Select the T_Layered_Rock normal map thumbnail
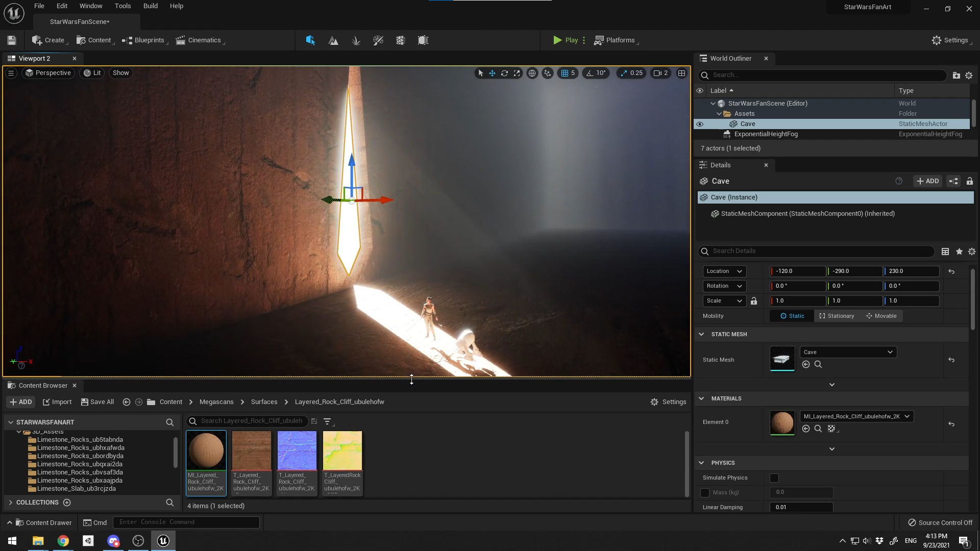This screenshot has height=551, width=980. tap(297, 450)
